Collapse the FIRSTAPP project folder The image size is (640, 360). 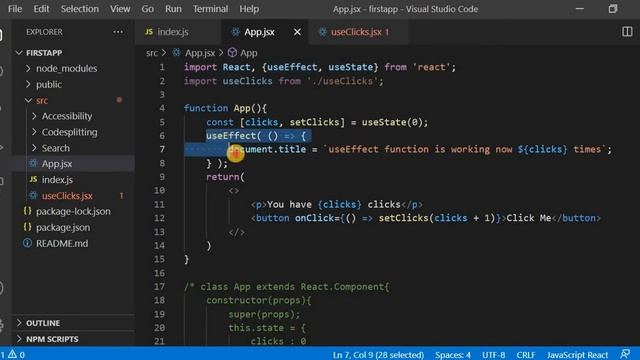(44, 53)
